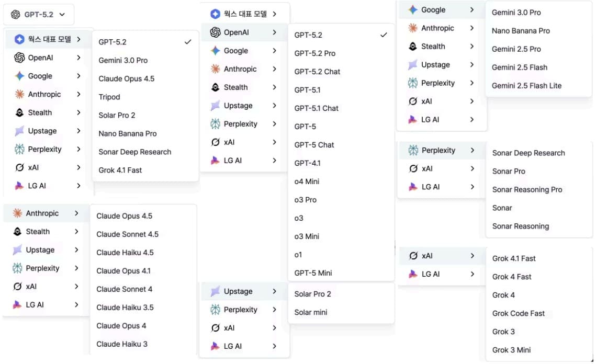Viewport: 596px width, 364px height.
Task: Choose the Grok Code Fast model
Action: 518,313
